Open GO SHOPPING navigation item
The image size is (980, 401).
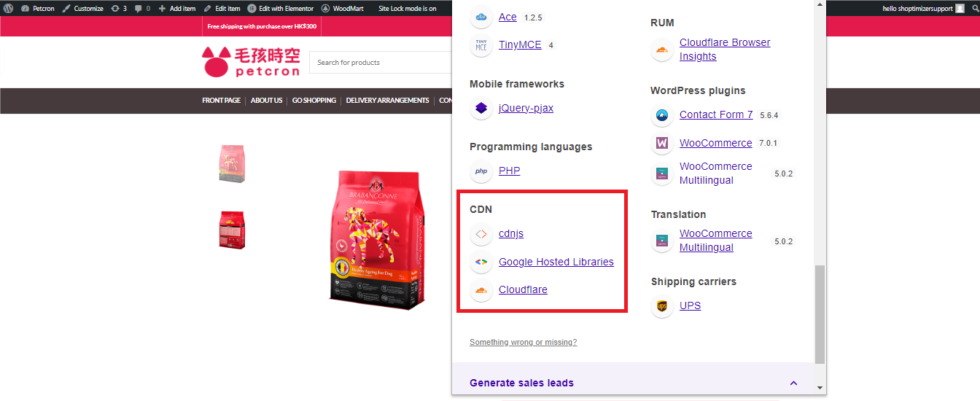(x=314, y=101)
